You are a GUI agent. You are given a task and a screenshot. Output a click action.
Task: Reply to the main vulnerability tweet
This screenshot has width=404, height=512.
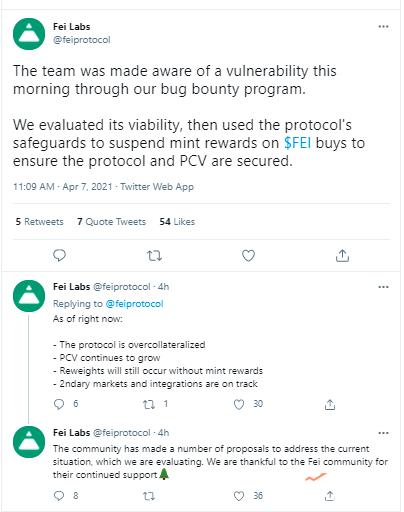59,255
